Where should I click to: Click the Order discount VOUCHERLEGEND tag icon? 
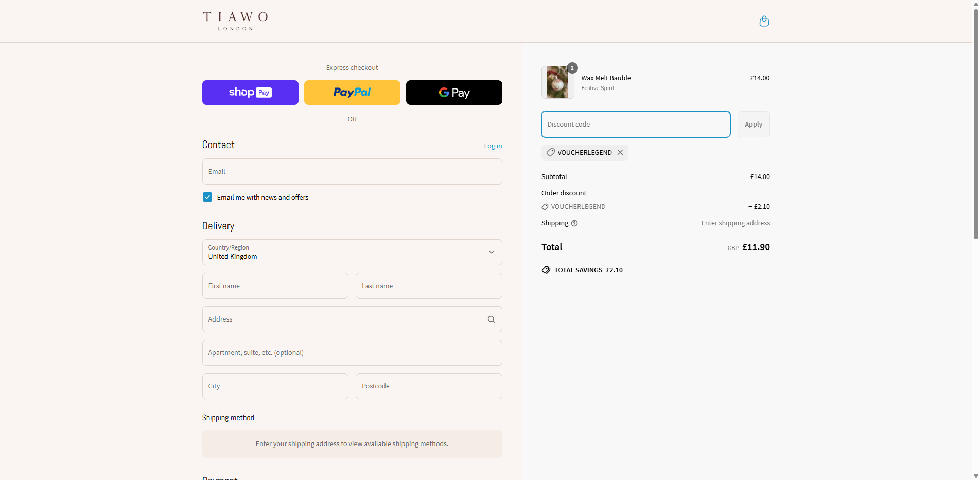coord(545,207)
